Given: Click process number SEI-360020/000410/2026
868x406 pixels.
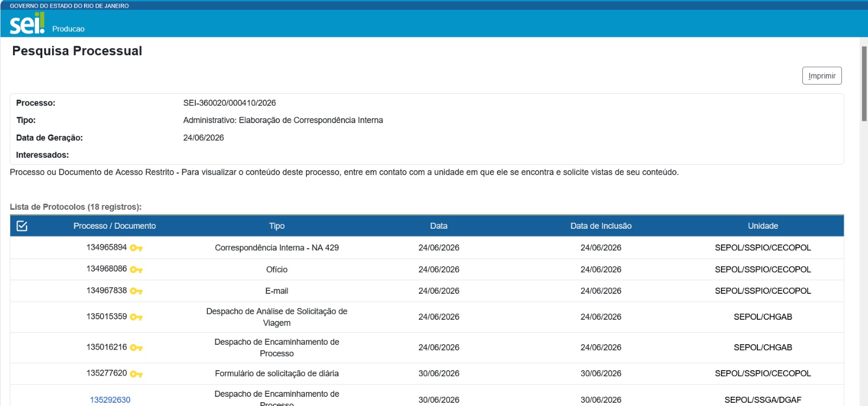Looking at the screenshot, I should (x=229, y=103).
